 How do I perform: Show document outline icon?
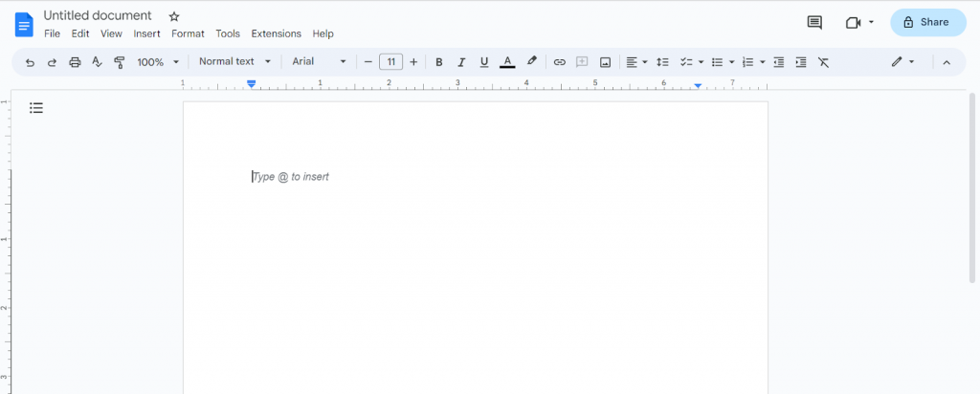[36, 108]
